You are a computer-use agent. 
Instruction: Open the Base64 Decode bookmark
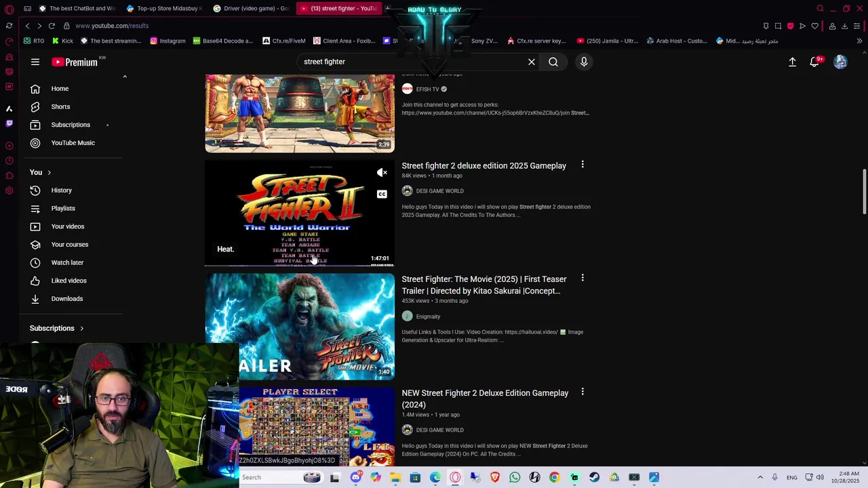tap(223, 41)
